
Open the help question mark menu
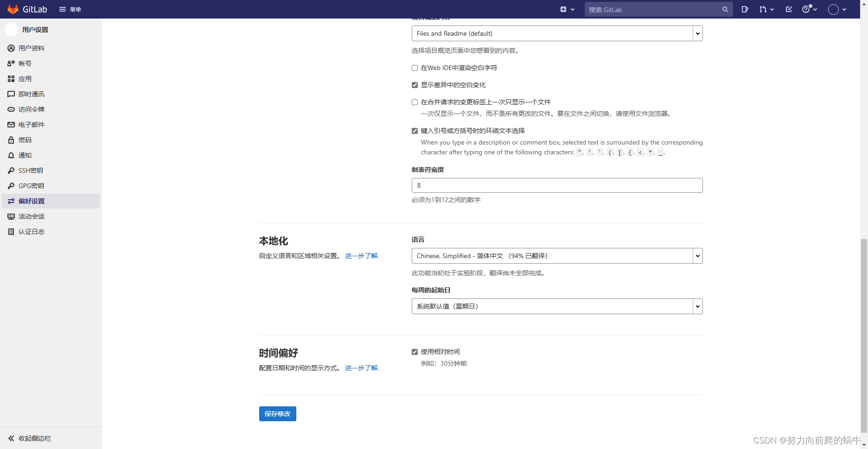[x=810, y=9]
